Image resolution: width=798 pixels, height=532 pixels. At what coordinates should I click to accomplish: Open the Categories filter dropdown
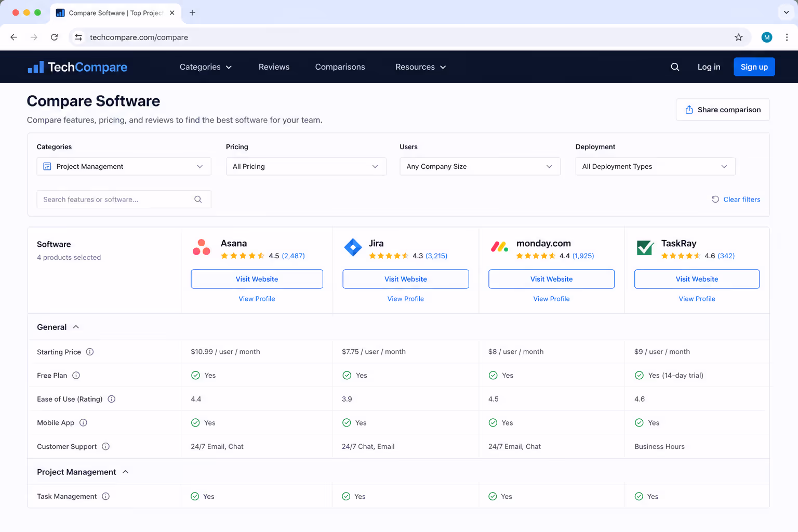(x=124, y=166)
